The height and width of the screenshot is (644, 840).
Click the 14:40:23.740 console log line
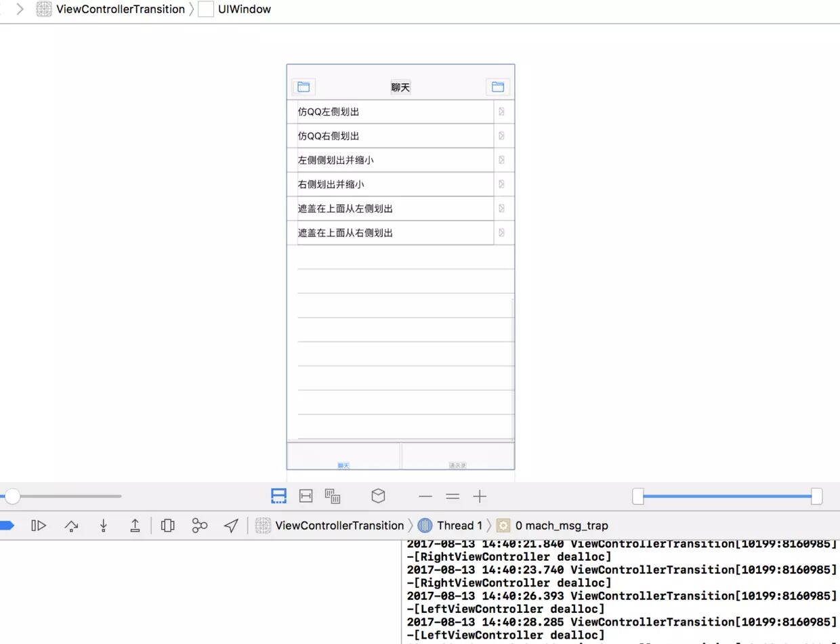621,570
